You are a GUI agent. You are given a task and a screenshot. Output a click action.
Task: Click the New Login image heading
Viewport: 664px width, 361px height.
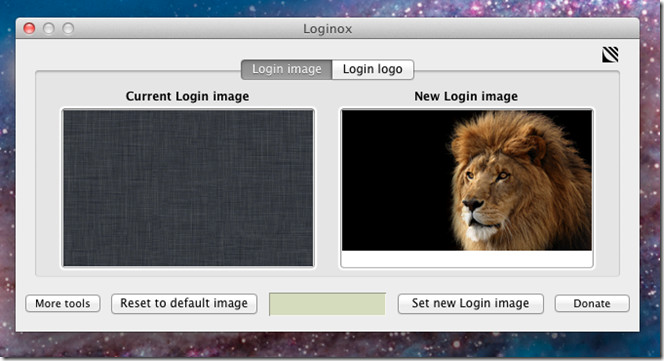click(466, 96)
